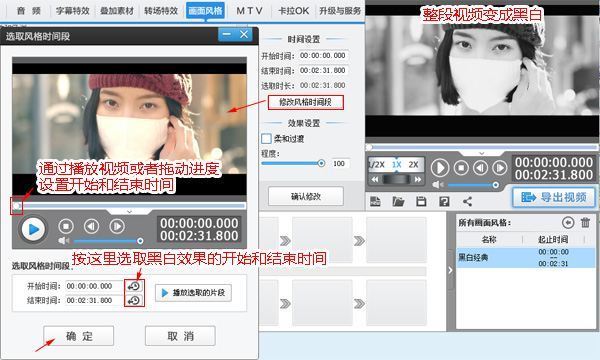Step forward one frame in dialog player

click(x=117, y=226)
